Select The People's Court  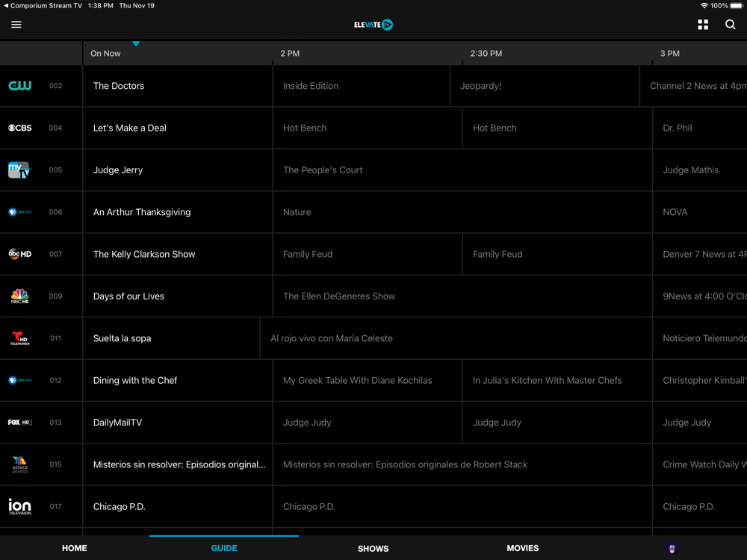pos(462,170)
